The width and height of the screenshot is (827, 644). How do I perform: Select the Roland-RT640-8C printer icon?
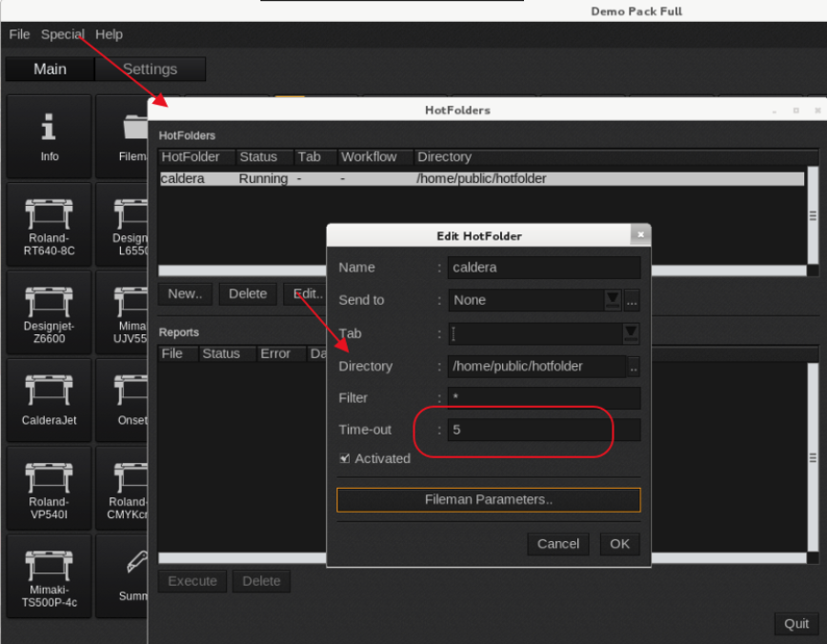point(49,224)
